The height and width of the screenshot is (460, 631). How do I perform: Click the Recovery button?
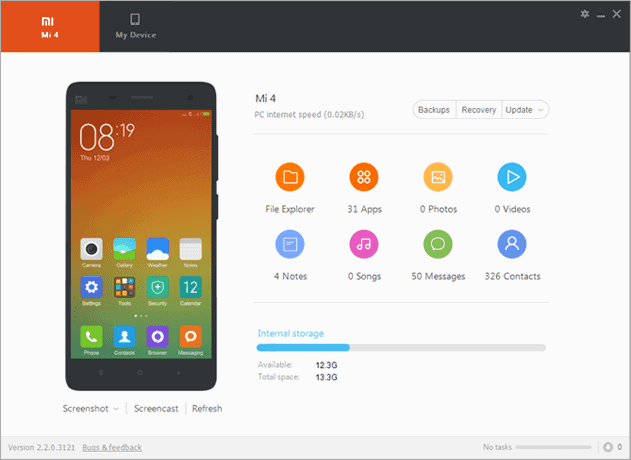(478, 110)
